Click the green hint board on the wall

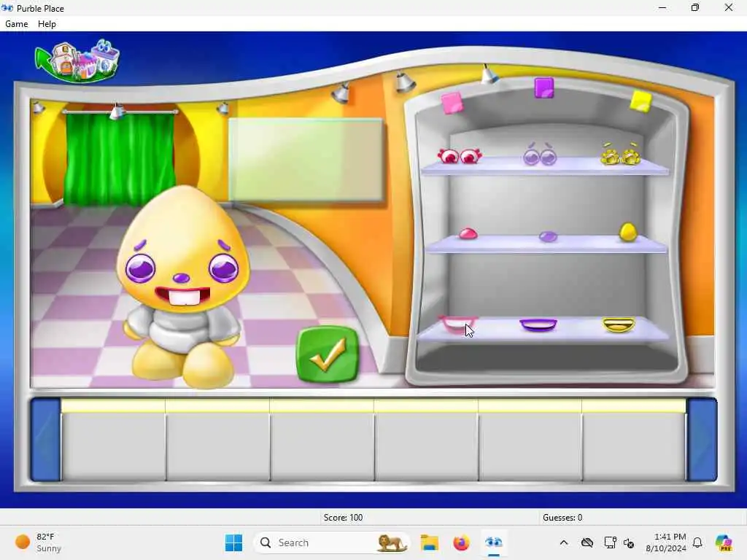pos(306,160)
